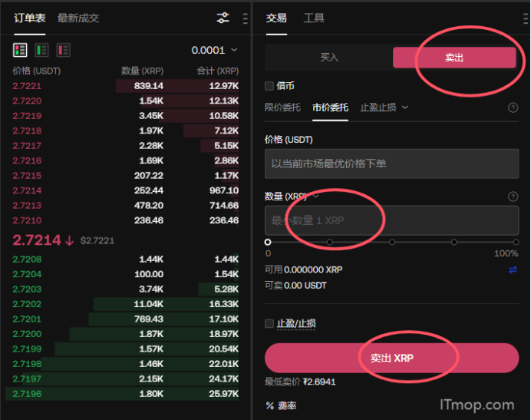Set amount slider to 100% marker
This screenshot has height=420, width=531.
tap(516, 242)
